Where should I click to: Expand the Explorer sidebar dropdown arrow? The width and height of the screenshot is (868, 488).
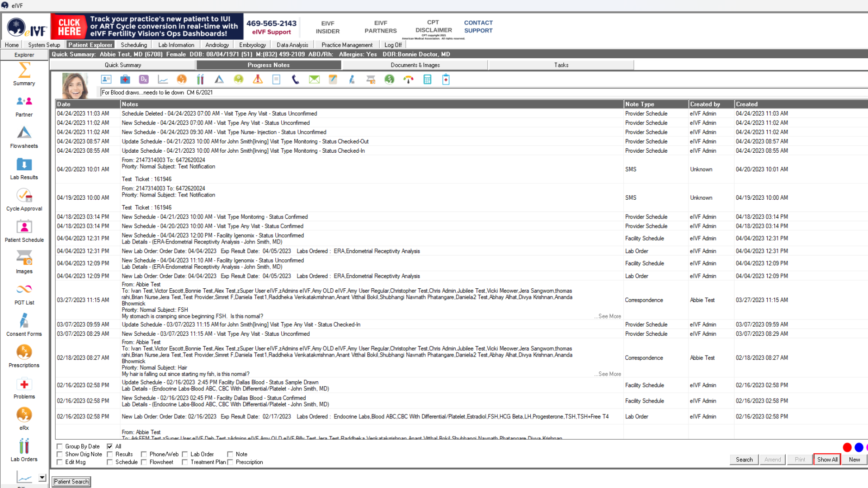tap(42, 478)
